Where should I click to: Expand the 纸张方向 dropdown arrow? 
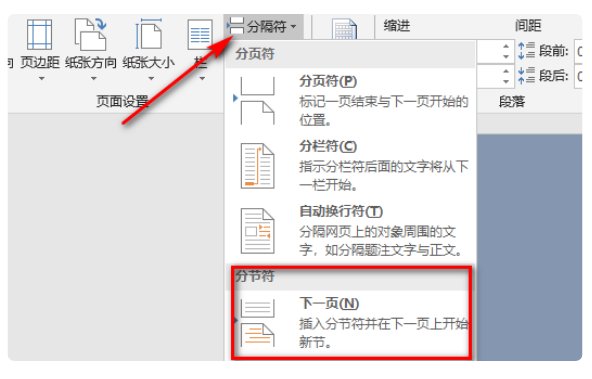(94, 79)
